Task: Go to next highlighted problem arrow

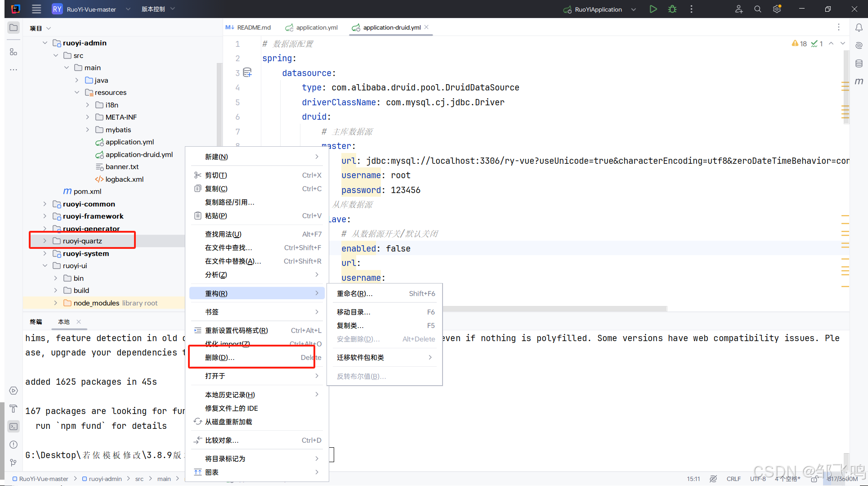Action: coord(843,44)
